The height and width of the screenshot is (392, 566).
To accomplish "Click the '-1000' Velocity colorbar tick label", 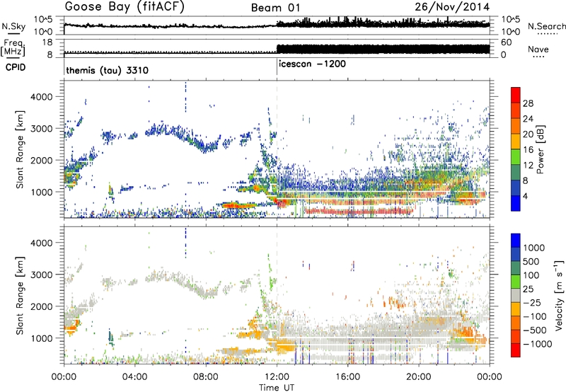I will [x=537, y=344].
